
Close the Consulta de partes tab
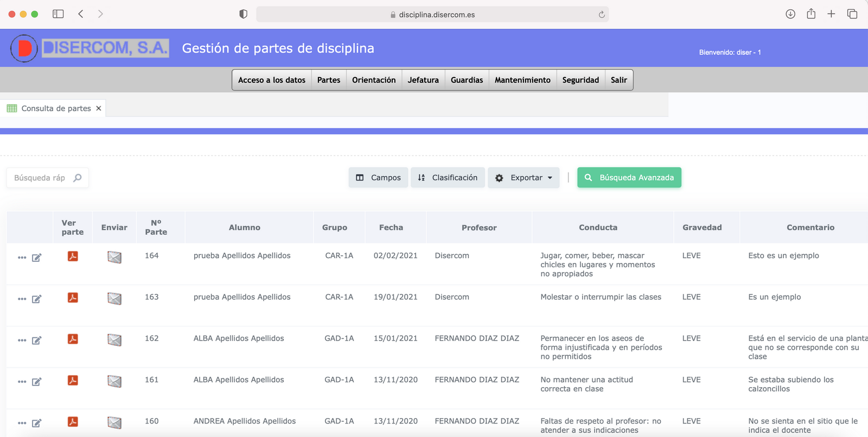click(99, 108)
